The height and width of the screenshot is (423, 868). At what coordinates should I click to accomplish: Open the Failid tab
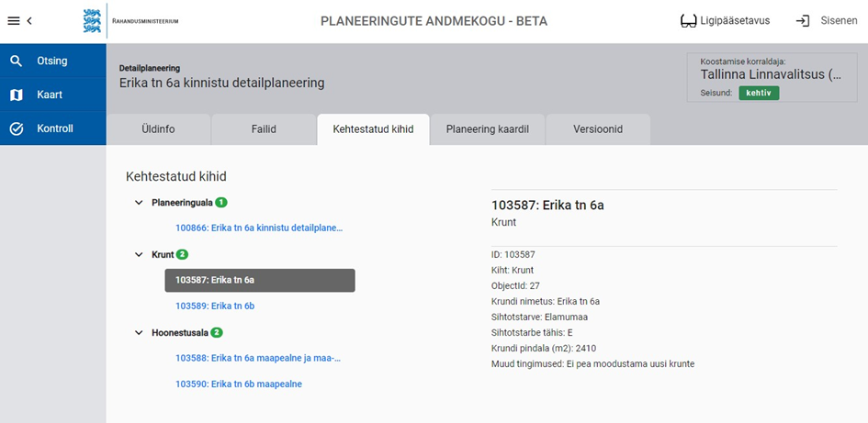click(x=264, y=129)
